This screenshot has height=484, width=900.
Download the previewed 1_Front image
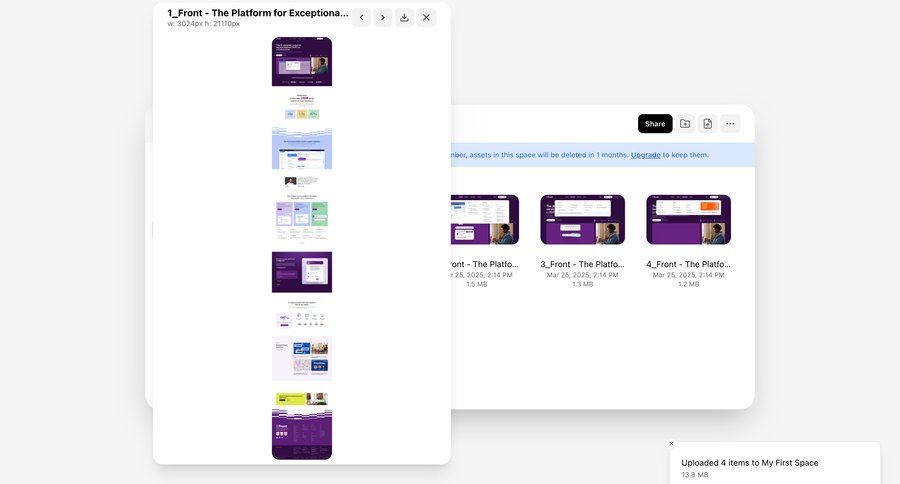click(x=404, y=17)
